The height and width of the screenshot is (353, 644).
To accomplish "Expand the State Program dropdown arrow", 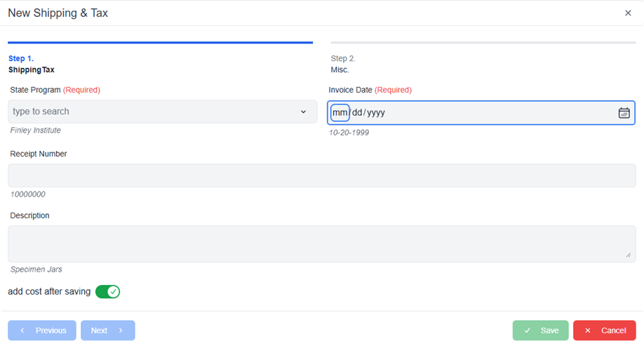I will pos(303,112).
